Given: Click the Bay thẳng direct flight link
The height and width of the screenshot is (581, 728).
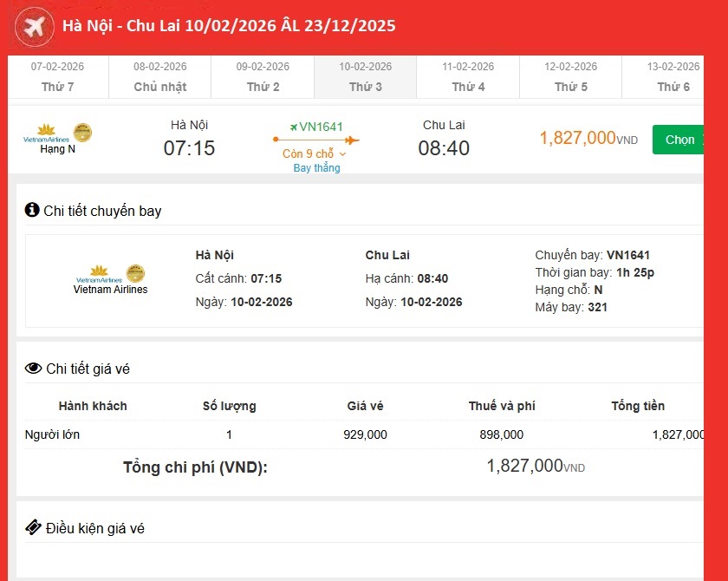Looking at the screenshot, I should coord(316,168).
